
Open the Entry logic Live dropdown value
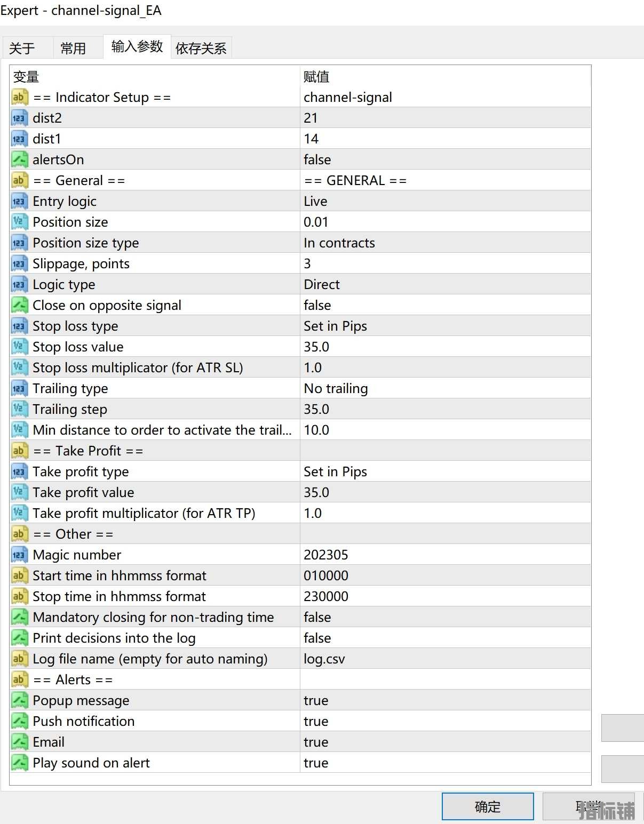[x=315, y=201]
